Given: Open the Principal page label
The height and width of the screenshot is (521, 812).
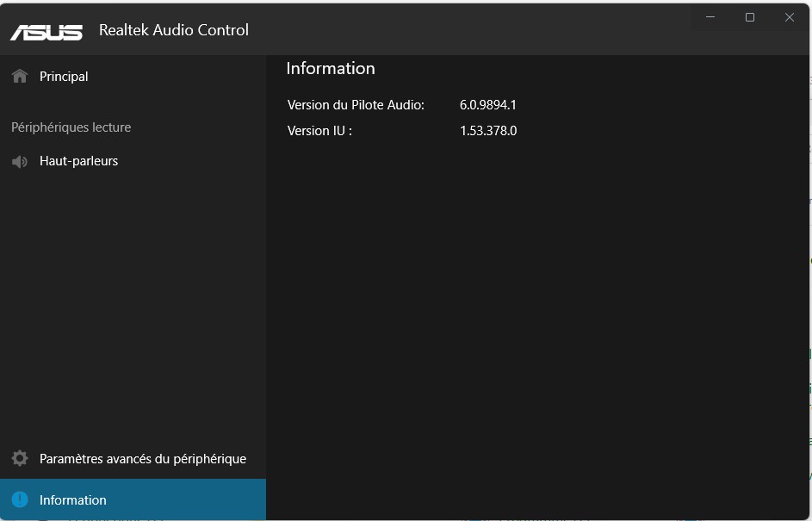Looking at the screenshot, I should click(64, 77).
